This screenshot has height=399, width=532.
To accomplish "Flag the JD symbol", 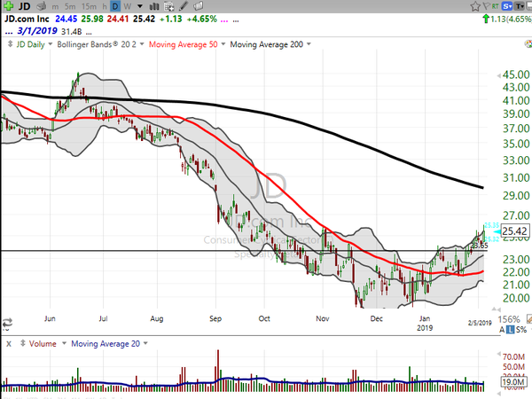I will click(x=486, y=6).
